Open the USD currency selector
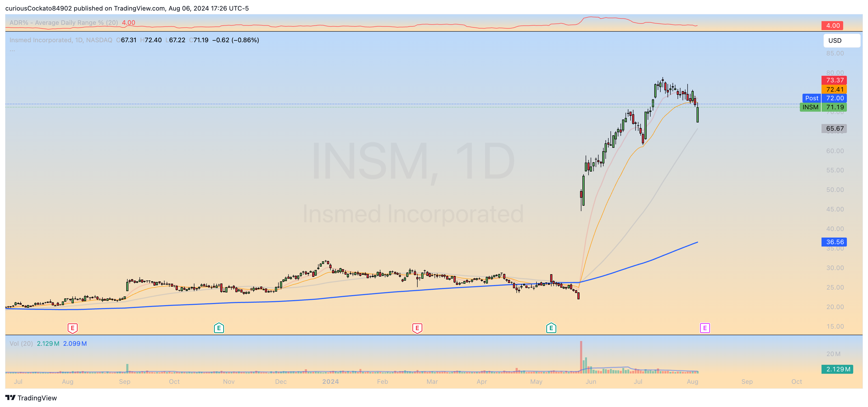 [841, 40]
